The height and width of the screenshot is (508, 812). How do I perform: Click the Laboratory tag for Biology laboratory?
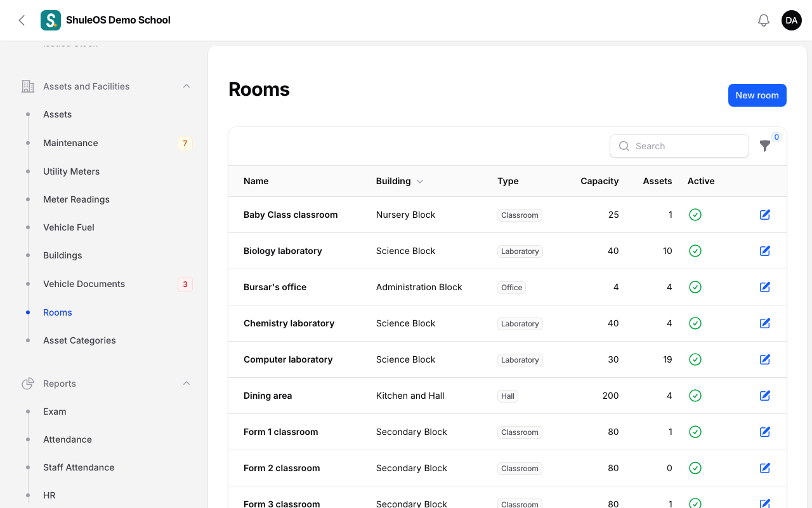click(520, 251)
